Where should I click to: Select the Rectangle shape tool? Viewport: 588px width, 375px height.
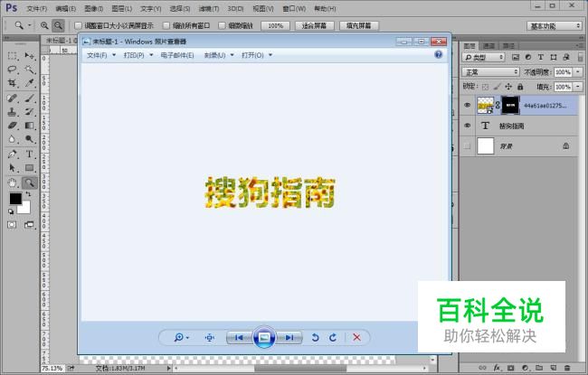[29, 167]
